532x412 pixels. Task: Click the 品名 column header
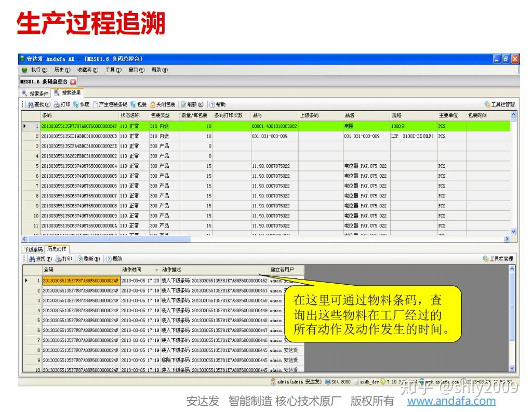tap(366, 115)
